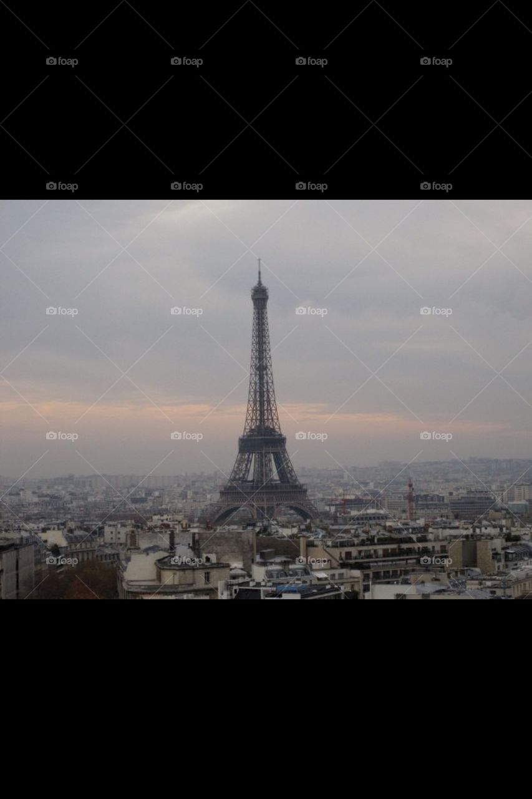The height and width of the screenshot is (799, 532).
Task: Click the camera icon in the top-left foap watermark
Action: pyautogui.click(x=50, y=62)
